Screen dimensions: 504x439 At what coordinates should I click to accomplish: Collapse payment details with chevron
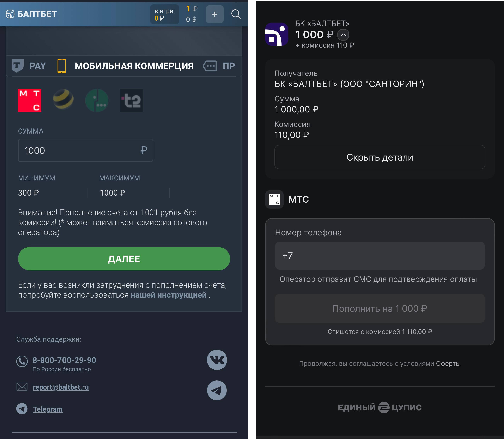tap(343, 35)
